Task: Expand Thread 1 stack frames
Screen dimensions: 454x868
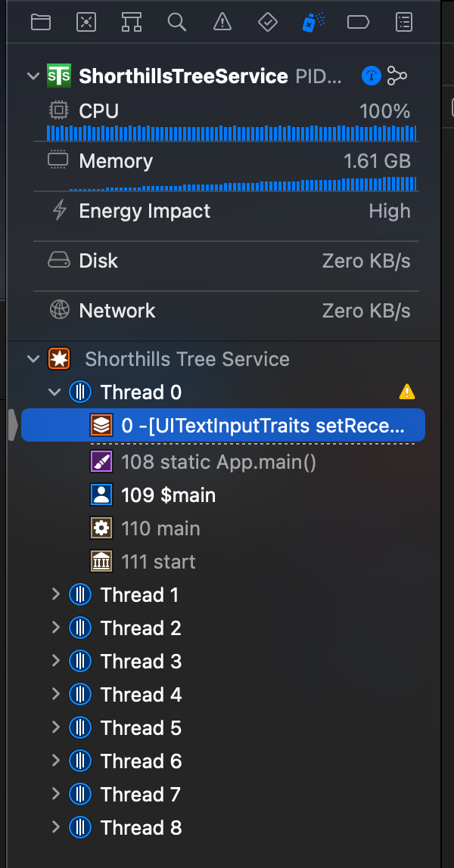Action: (55, 595)
